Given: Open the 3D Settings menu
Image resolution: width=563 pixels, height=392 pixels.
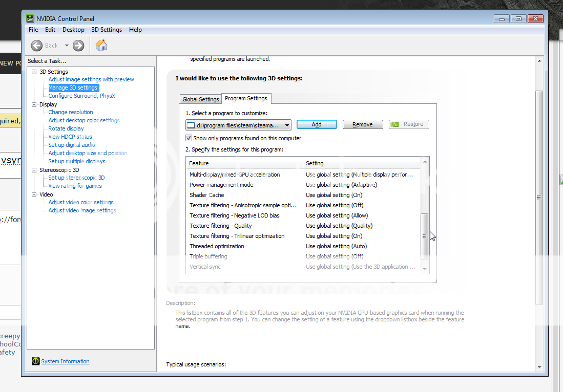Looking at the screenshot, I should [107, 30].
